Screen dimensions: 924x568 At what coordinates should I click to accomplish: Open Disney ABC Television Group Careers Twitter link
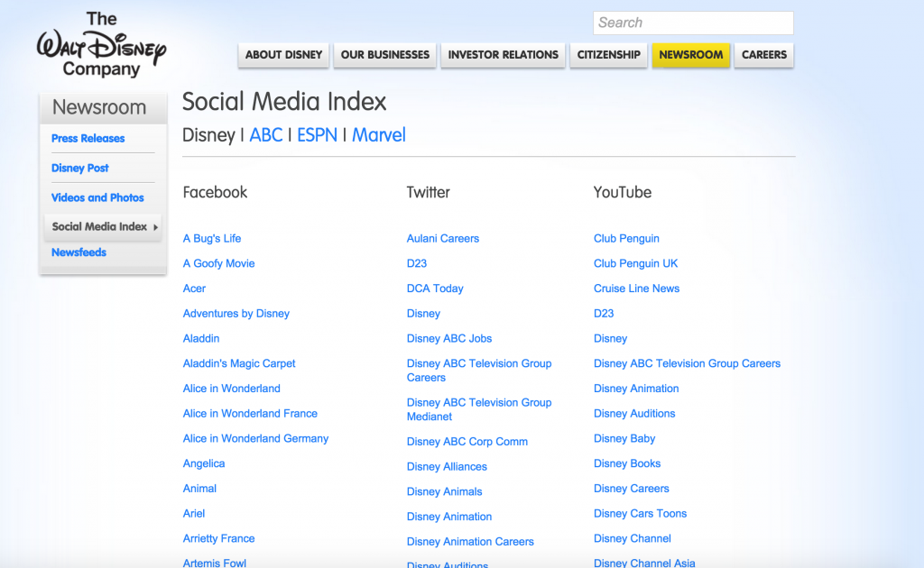tap(479, 371)
